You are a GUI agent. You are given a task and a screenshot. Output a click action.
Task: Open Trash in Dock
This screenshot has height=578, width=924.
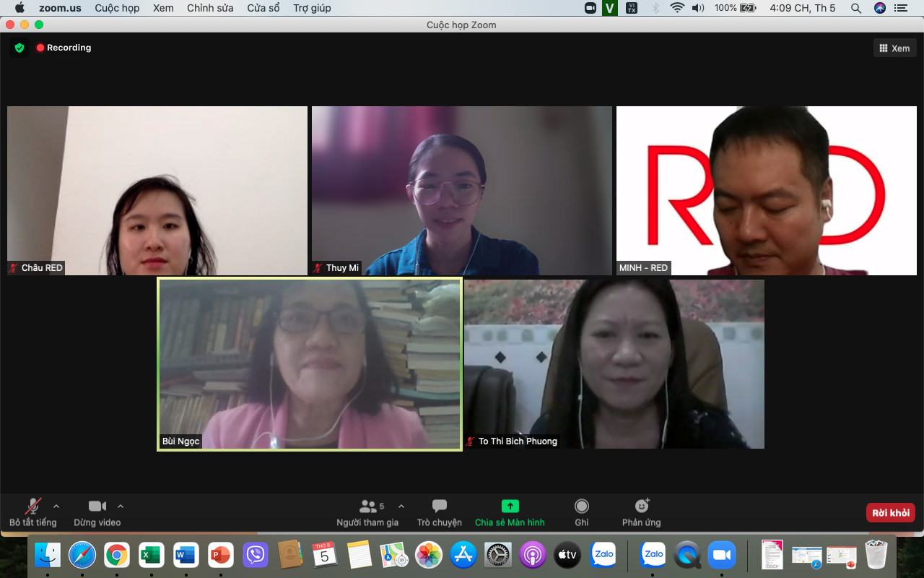pos(876,555)
